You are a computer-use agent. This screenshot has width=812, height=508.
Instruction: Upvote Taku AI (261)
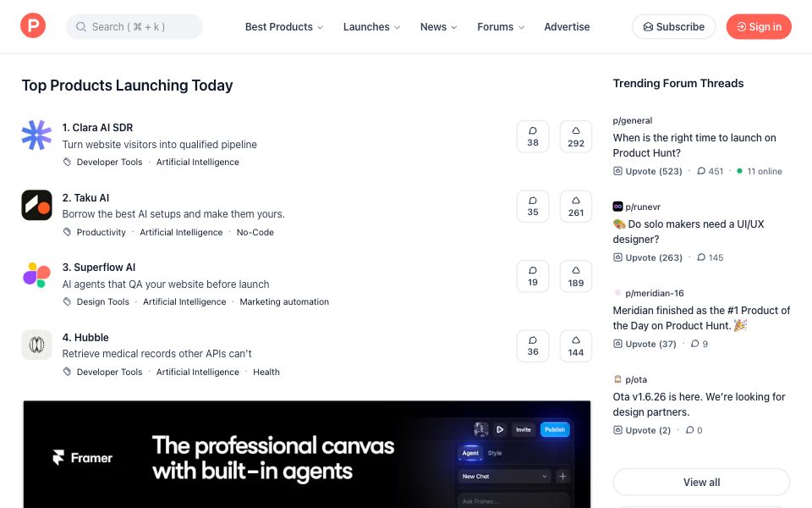[x=575, y=207]
